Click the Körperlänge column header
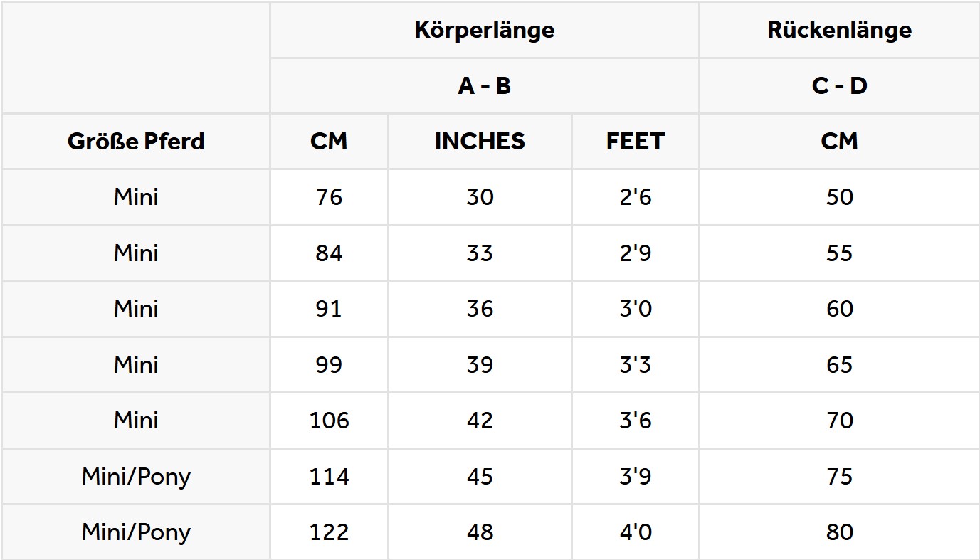The width and height of the screenshot is (980, 560). [484, 30]
